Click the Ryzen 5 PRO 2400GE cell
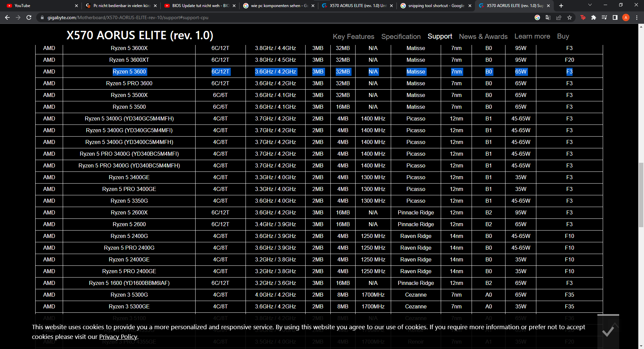 [x=129, y=271]
